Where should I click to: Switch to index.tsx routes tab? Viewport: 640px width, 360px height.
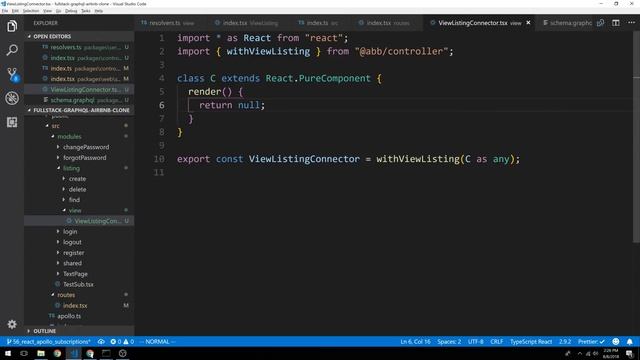pyautogui.click(x=384, y=23)
